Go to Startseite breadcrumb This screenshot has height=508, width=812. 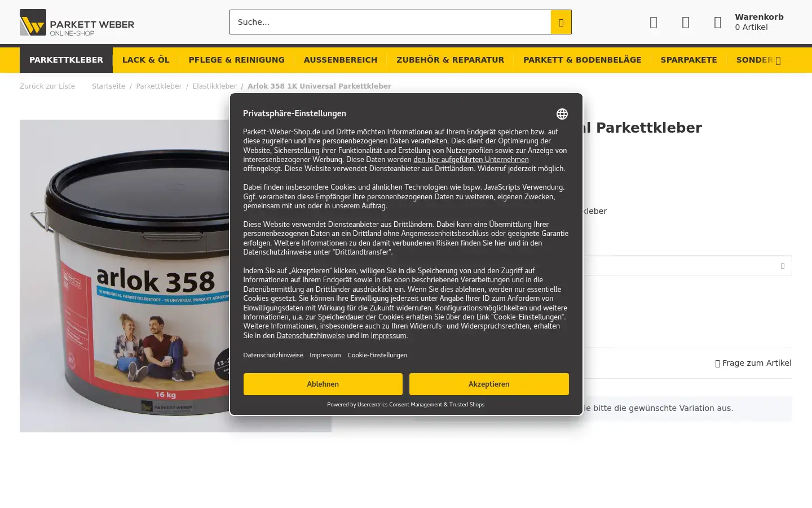point(109,86)
